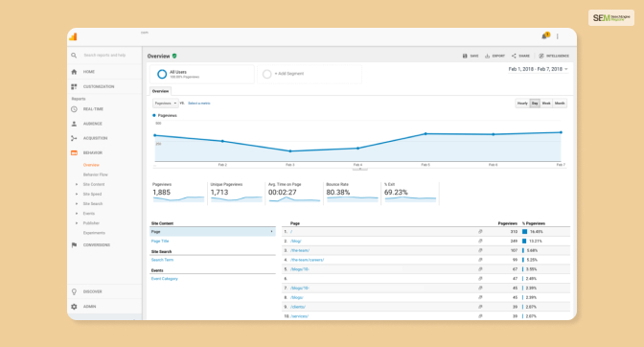
Task: Click the Search reports and help field
Action: pyautogui.click(x=104, y=55)
